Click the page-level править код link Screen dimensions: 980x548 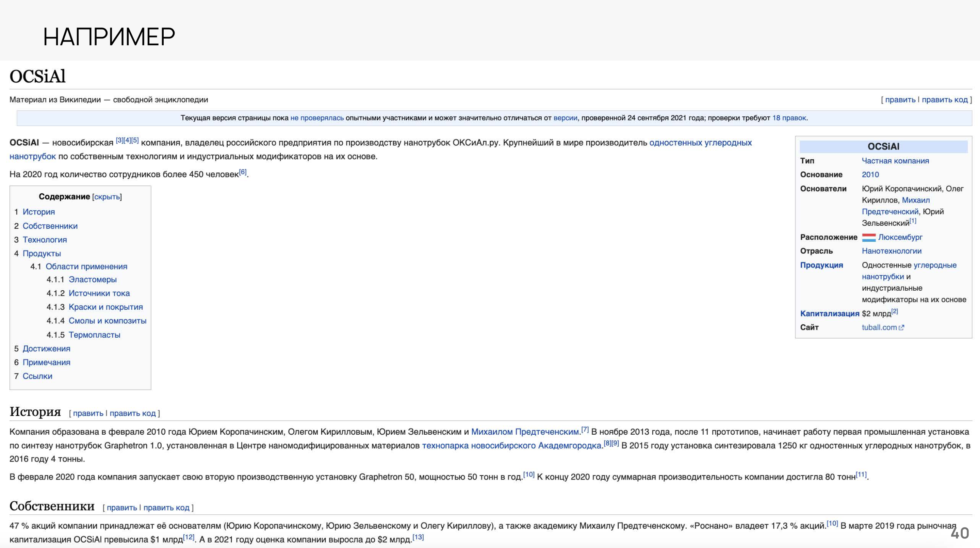click(945, 100)
